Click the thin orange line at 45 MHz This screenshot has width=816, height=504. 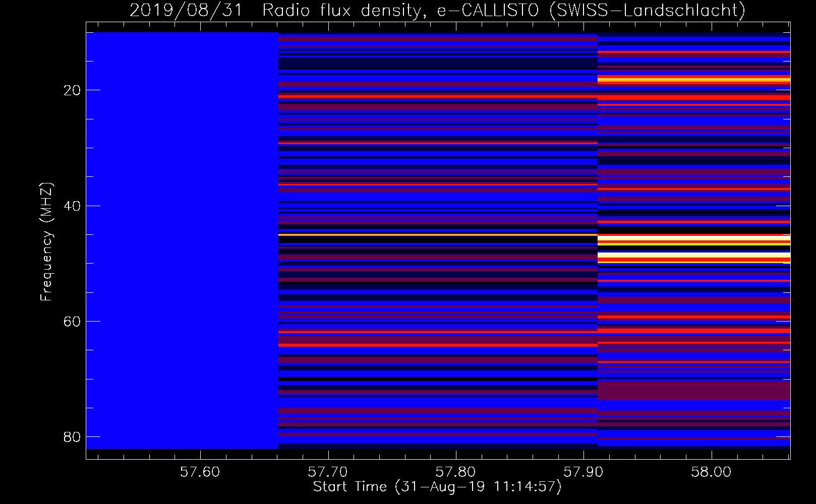click(438, 235)
